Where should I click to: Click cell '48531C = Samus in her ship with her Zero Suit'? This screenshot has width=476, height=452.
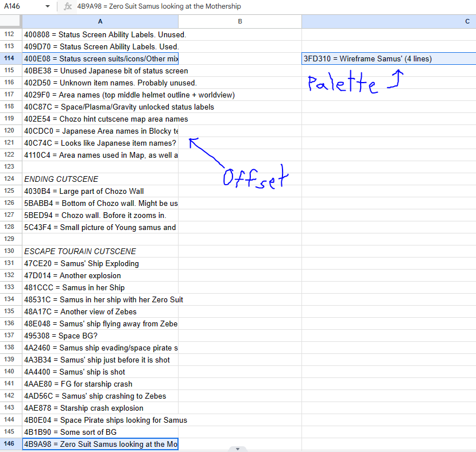[x=100, y=299]
